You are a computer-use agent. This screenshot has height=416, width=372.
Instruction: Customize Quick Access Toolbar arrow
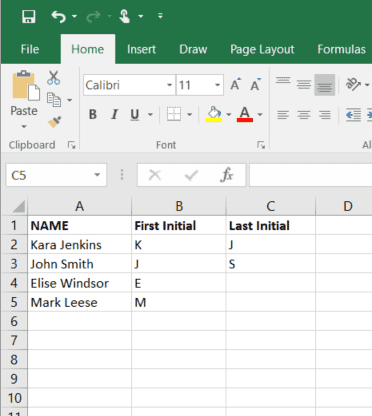coord(160,16)
